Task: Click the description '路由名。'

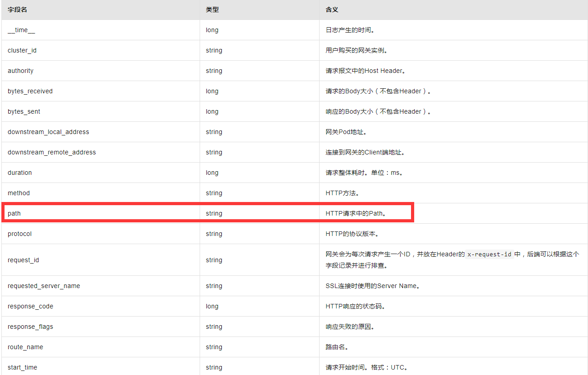Action: 337,347
